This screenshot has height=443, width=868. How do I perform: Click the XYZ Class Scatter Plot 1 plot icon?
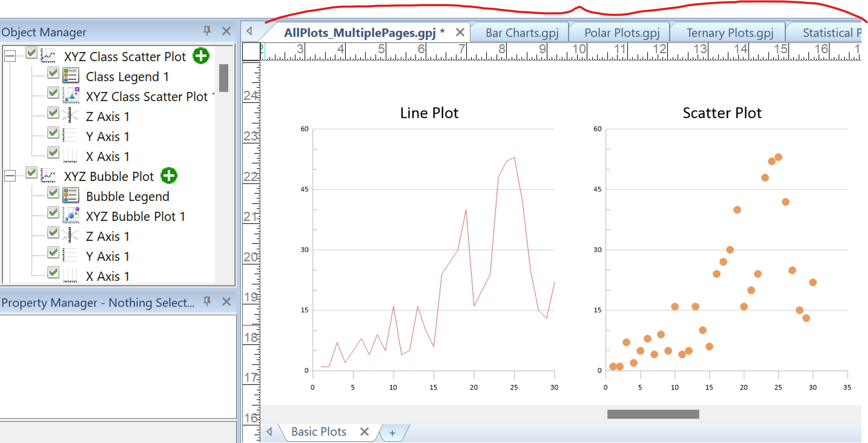click(72, 96)
